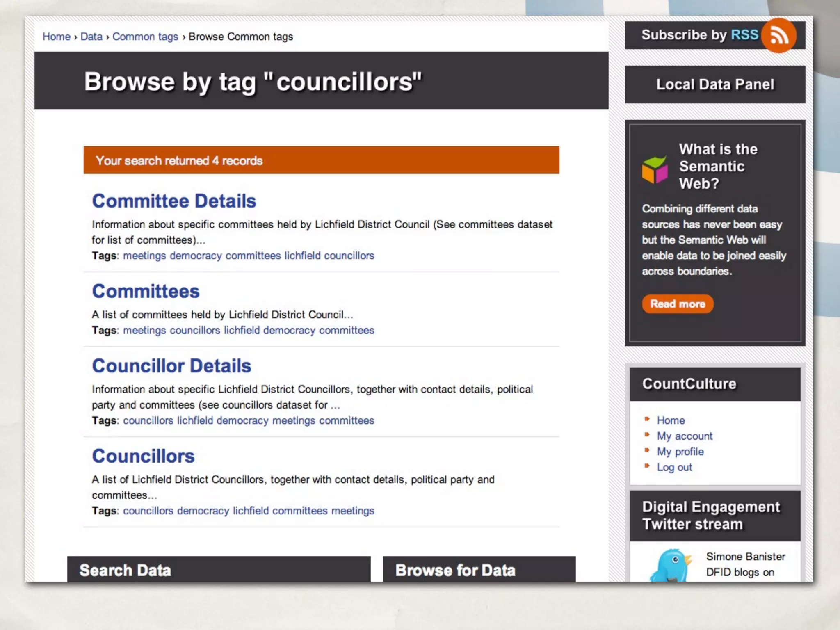Go to the Data breadcrumb link

pos(91,37)
